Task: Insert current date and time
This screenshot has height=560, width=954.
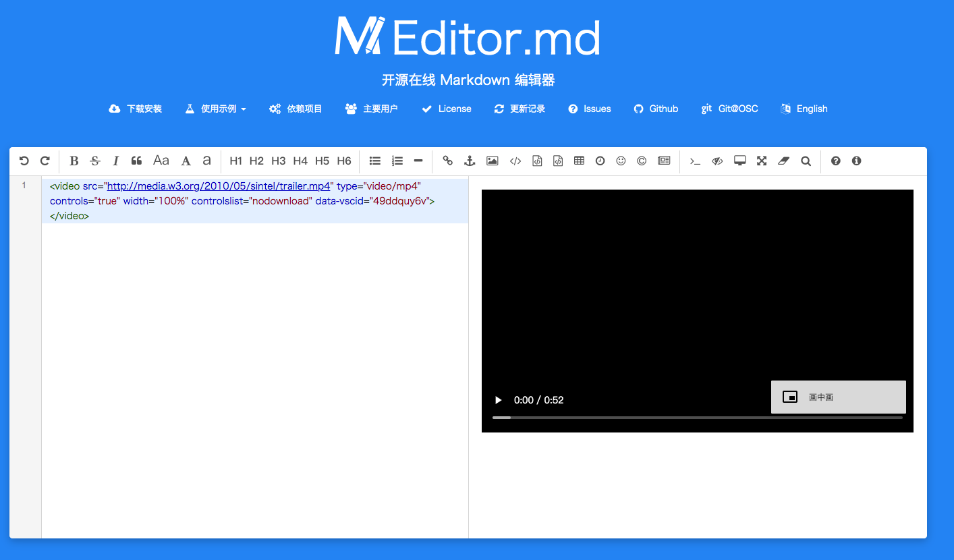Action: [600, 161]
